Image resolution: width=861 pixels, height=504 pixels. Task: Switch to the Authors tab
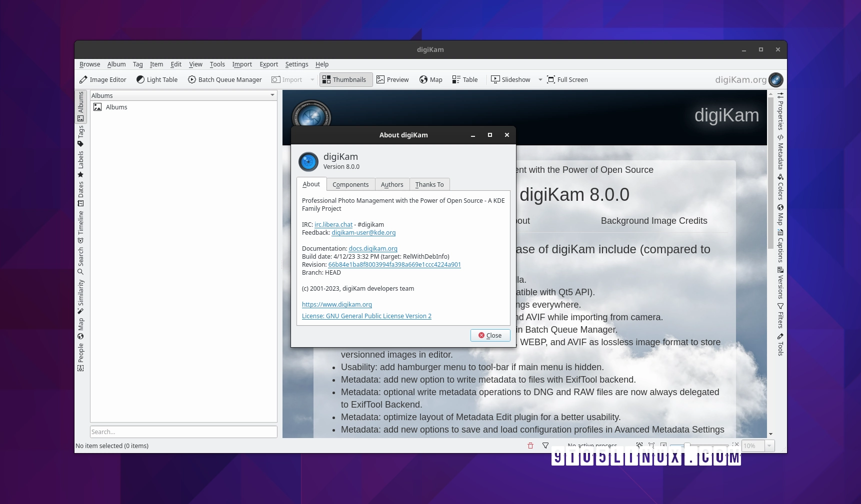click(391, 184)
